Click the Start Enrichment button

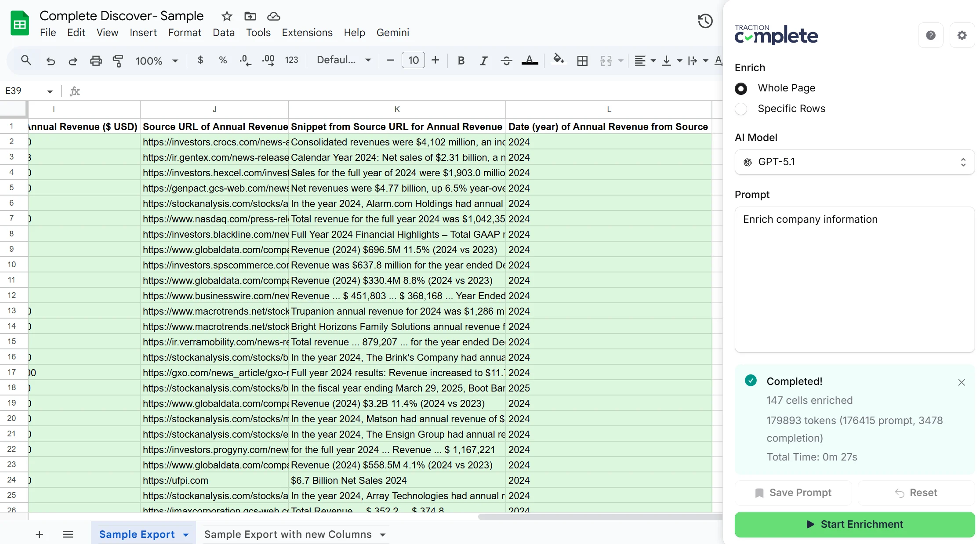coord(854,524)
